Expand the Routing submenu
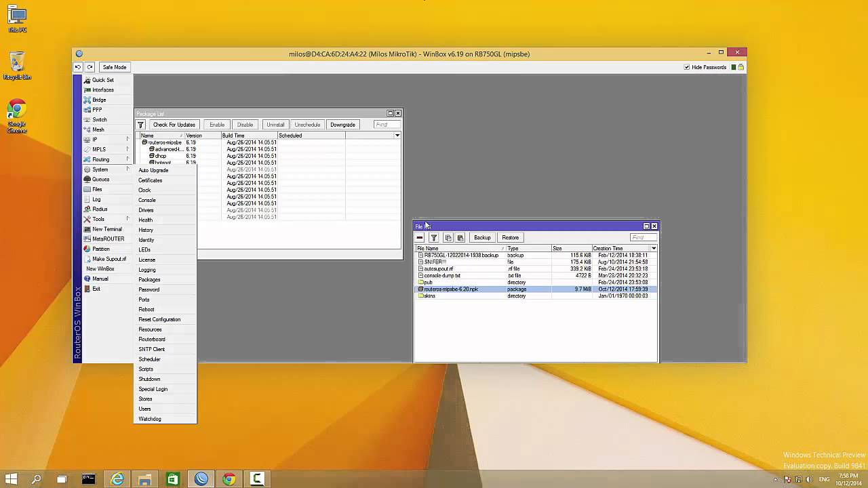Viewport: 868px width, 488px height. [106, 159]
